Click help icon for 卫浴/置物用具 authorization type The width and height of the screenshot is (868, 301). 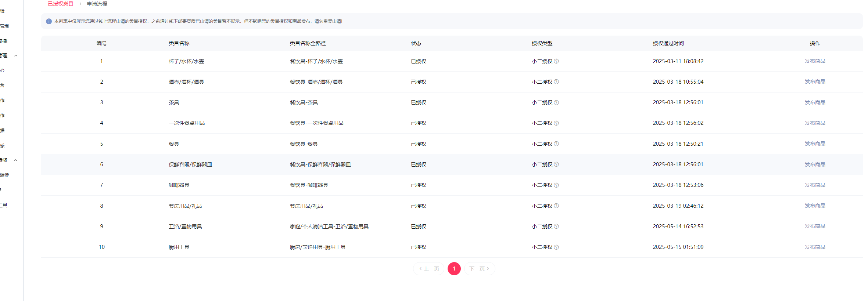(556, 226)
